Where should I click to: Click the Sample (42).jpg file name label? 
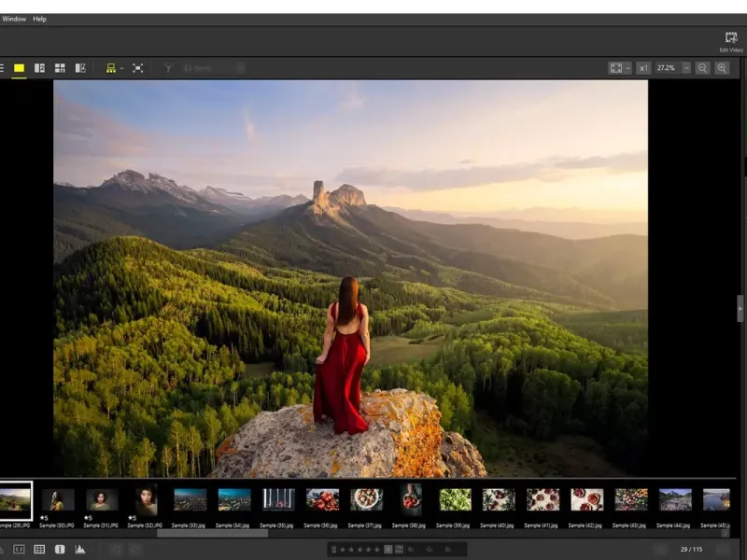(585, 525)
